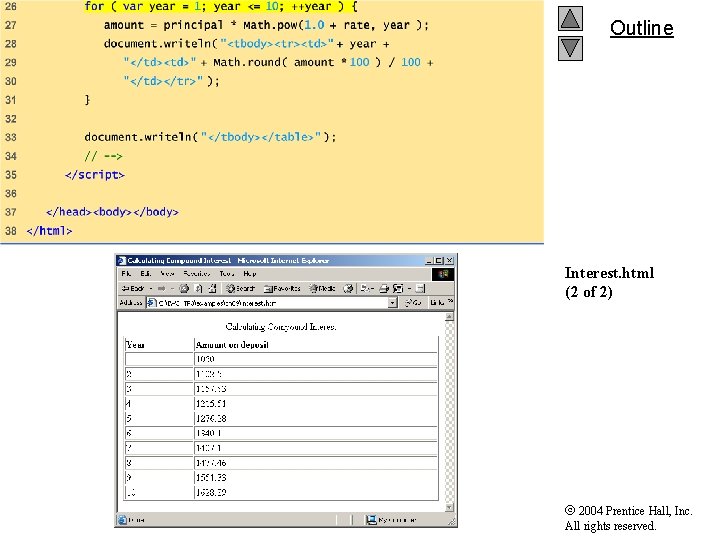This screenshot has height=540, width=720.
Task: Click the Address bar URL field
Action: click(271, 303)
